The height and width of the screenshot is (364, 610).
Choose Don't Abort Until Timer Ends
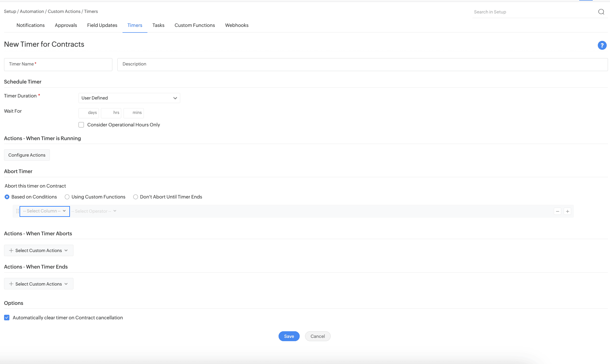[136, 197]
